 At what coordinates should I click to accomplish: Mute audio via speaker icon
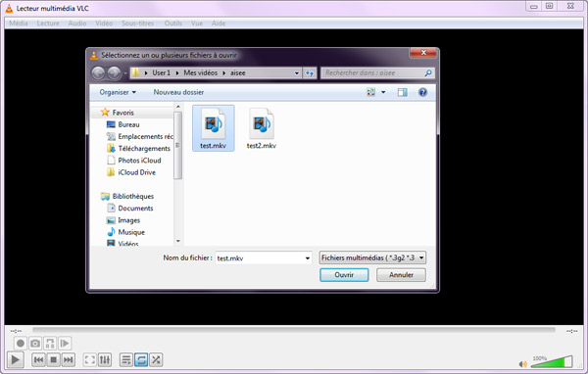522,364
